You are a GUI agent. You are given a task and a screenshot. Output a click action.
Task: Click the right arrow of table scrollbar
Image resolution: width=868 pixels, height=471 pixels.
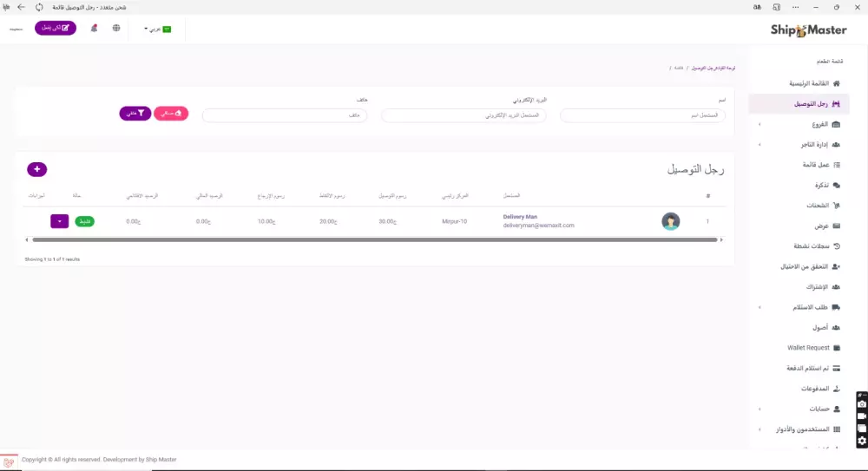[721, 239]
